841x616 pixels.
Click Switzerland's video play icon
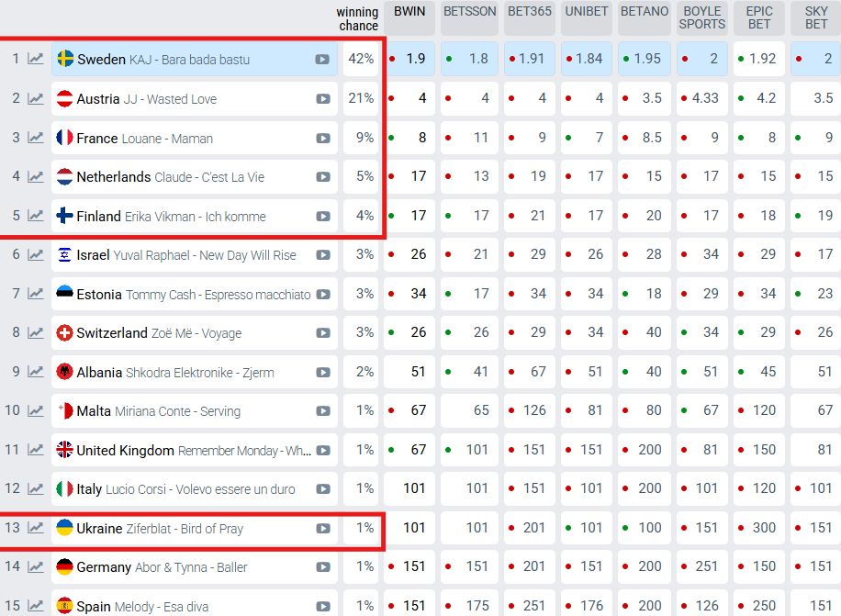(323, 333)
